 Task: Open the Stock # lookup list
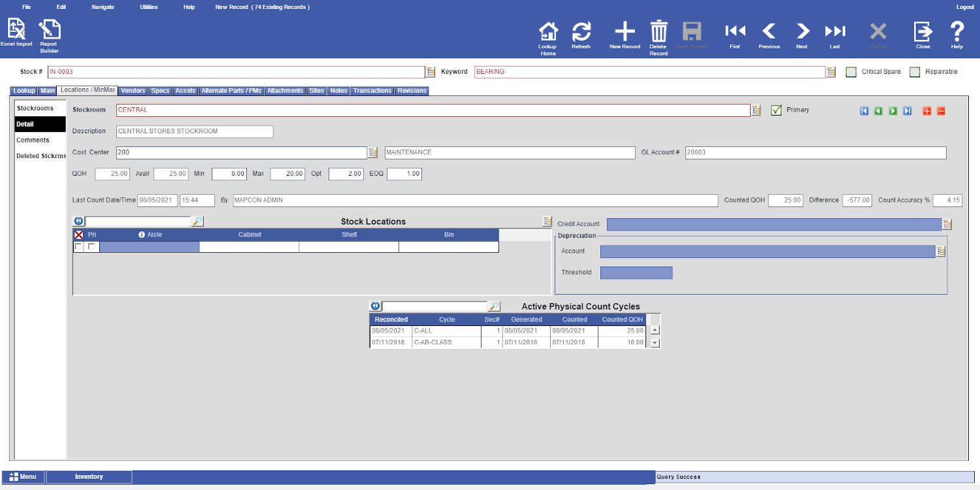click(431, 72)
